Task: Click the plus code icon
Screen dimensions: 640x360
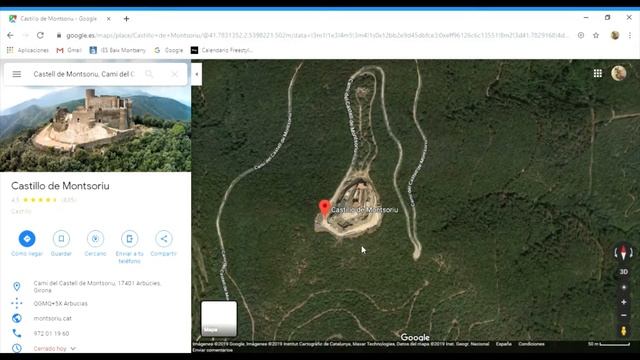Action: 17,303
